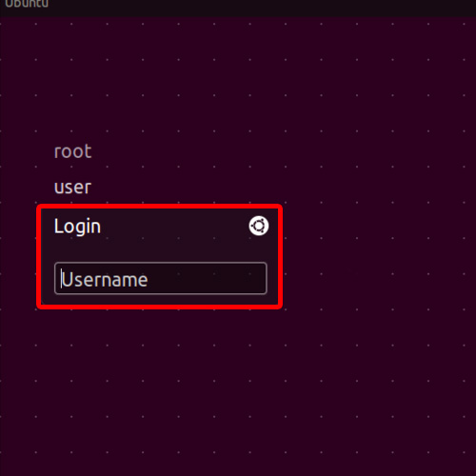
Task: Place the cursor in the Username box
Action: (x=161, y=279)
